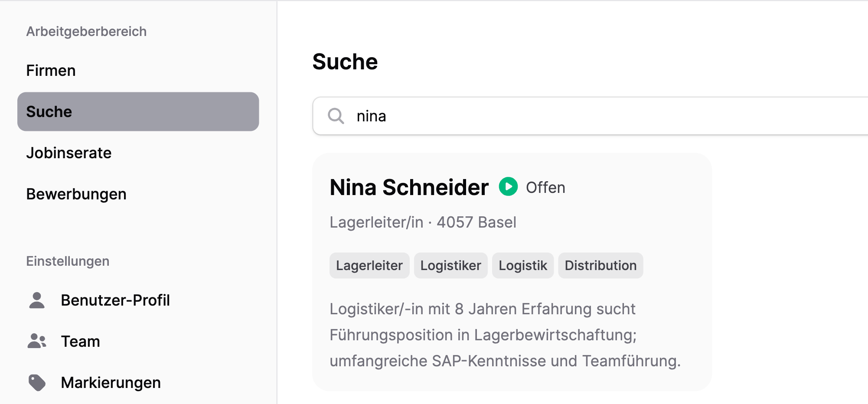The height and width of the screenshot is (404, 868).
Task: Select the Lagerleiter skill tag
Action: pyautogui.click(x=369, y=265)
